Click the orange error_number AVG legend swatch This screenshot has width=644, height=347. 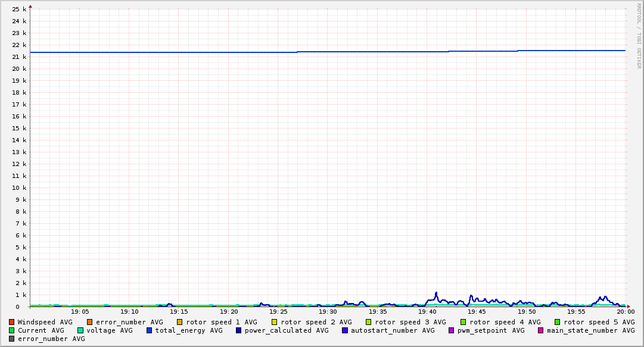coord(90,322)
